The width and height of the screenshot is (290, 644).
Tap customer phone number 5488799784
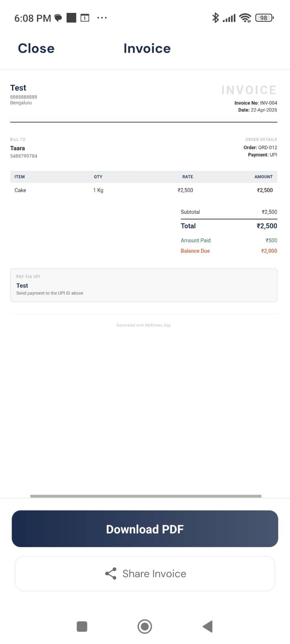pos(23,156)
